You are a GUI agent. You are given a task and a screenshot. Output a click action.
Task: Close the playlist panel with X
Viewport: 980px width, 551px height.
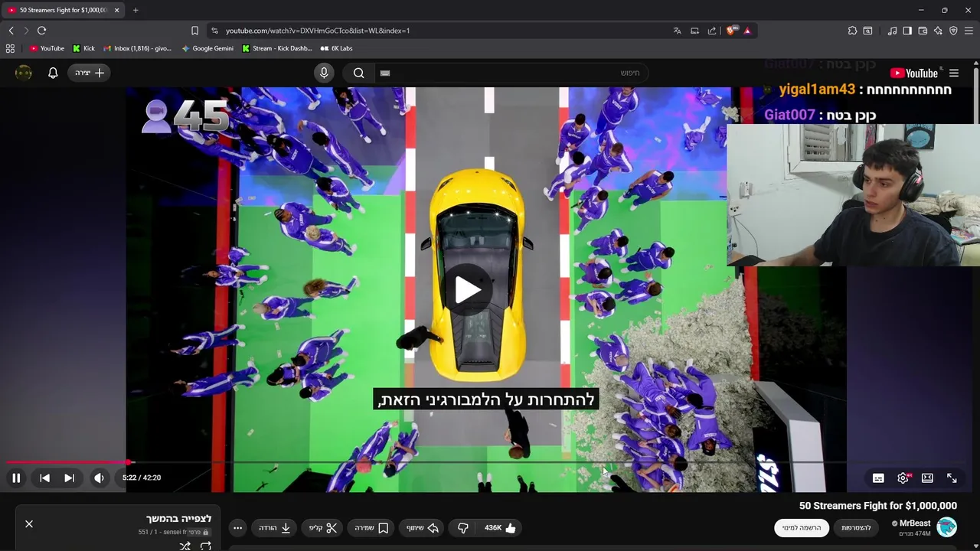tap(29, 524)
